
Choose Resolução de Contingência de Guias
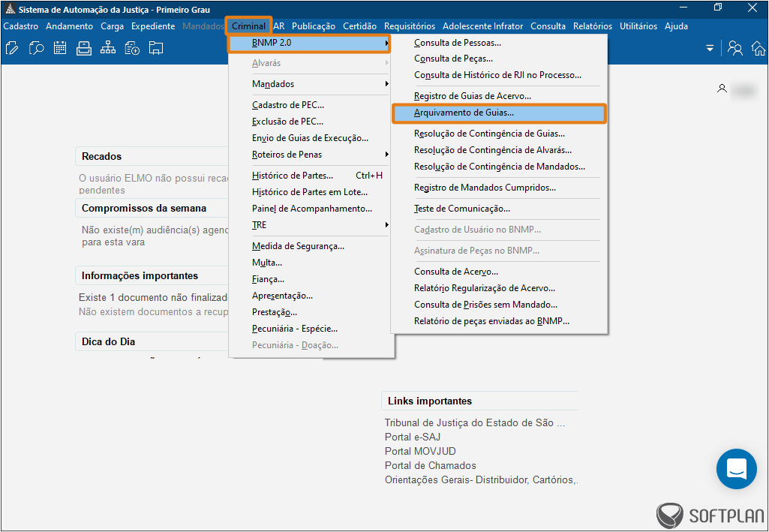click(499, 134)
